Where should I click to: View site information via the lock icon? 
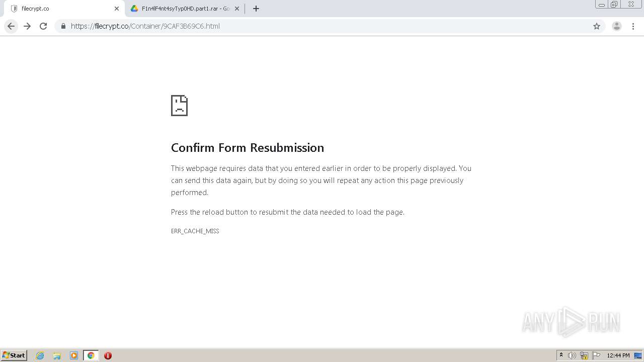(63, 26)
